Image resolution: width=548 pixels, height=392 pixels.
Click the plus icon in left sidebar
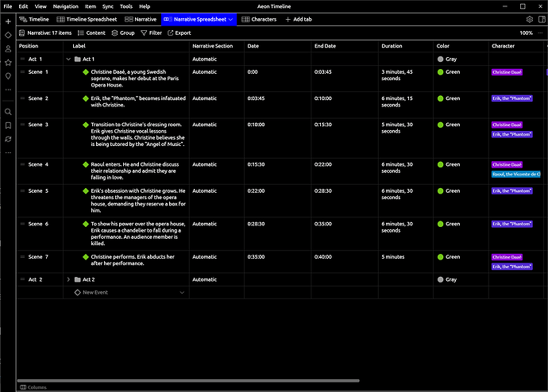coord(8,21)
